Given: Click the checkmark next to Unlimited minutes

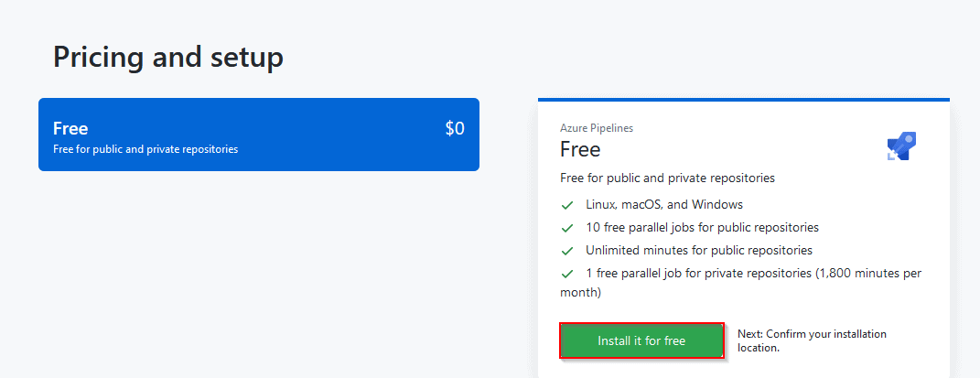Looking at the screenshot, I should (567, 251).
